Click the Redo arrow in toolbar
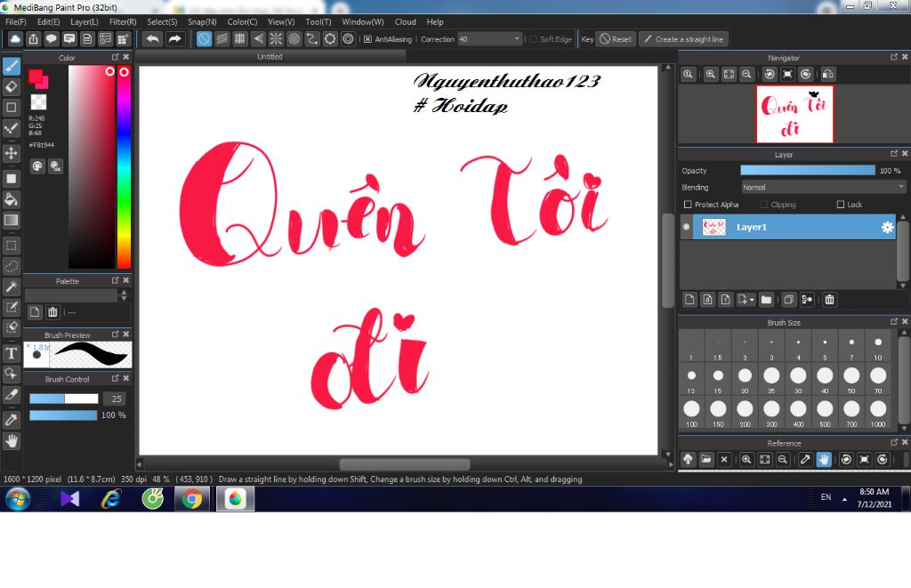The image size is (911, 588). tap(174, 39)
